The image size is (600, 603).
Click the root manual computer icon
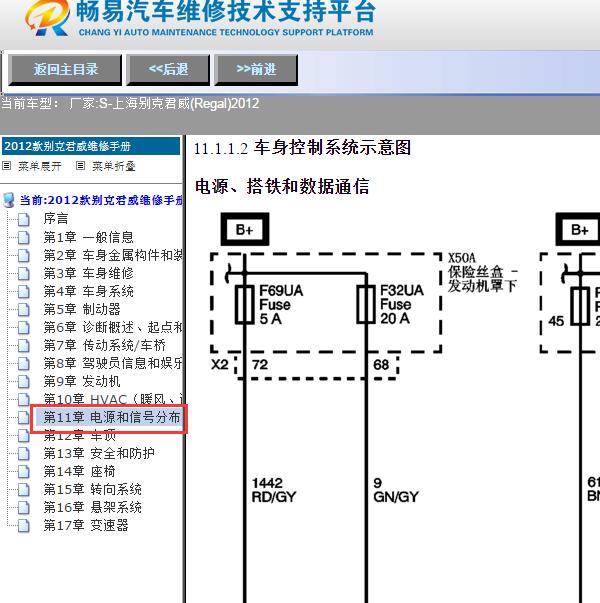point(8,200)
